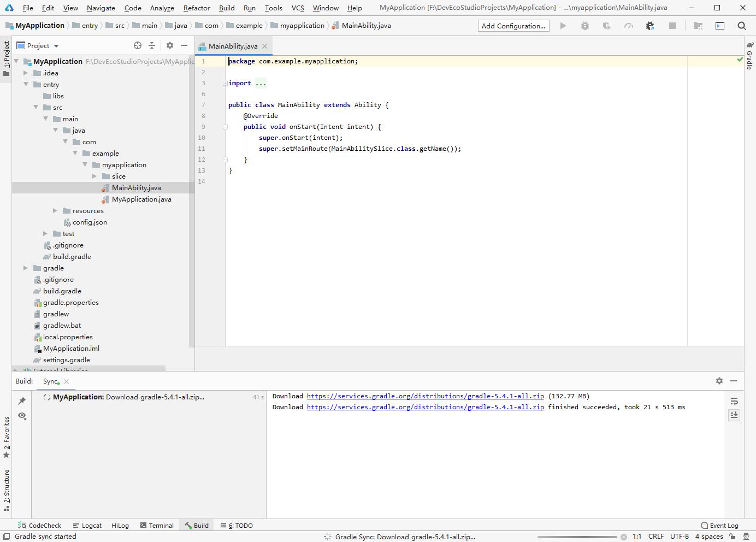The height and width of the screenshot is (542, 756).
Task: Cancel Gradle sync progress in status bar
Action: (x=624, y=537)
